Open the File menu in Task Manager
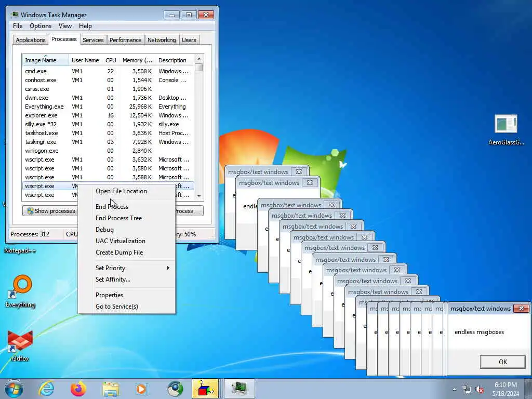This screenshot has height=399, width=532. pyautogui.click(x=18, y=26)
